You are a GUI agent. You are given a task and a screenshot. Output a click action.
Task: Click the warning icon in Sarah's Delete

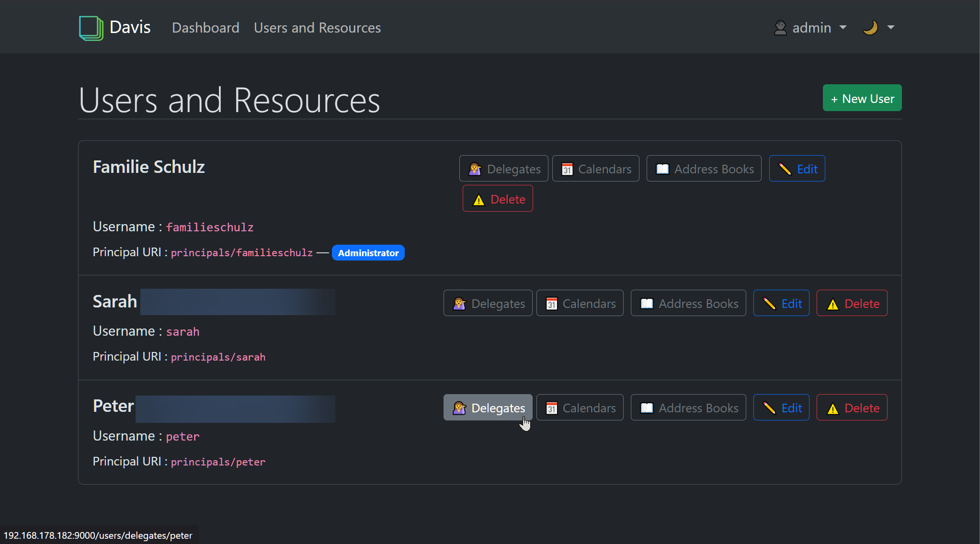point(832,305)
